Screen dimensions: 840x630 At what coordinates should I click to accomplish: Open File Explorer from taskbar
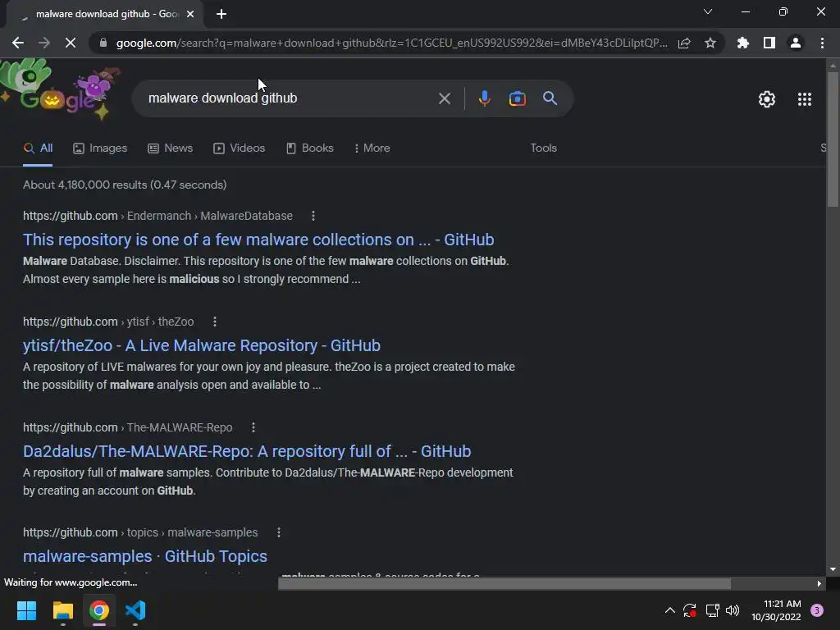[x=62, y=610]
